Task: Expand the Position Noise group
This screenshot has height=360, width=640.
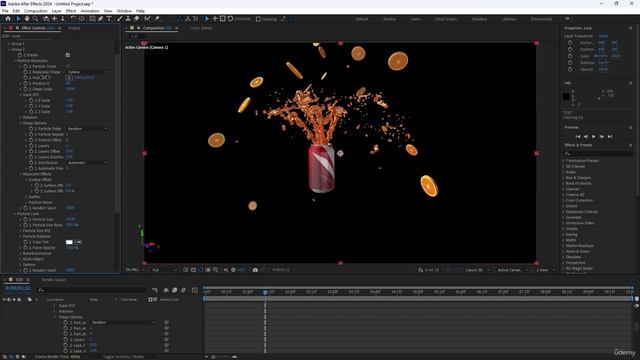Action: [27, 202]
